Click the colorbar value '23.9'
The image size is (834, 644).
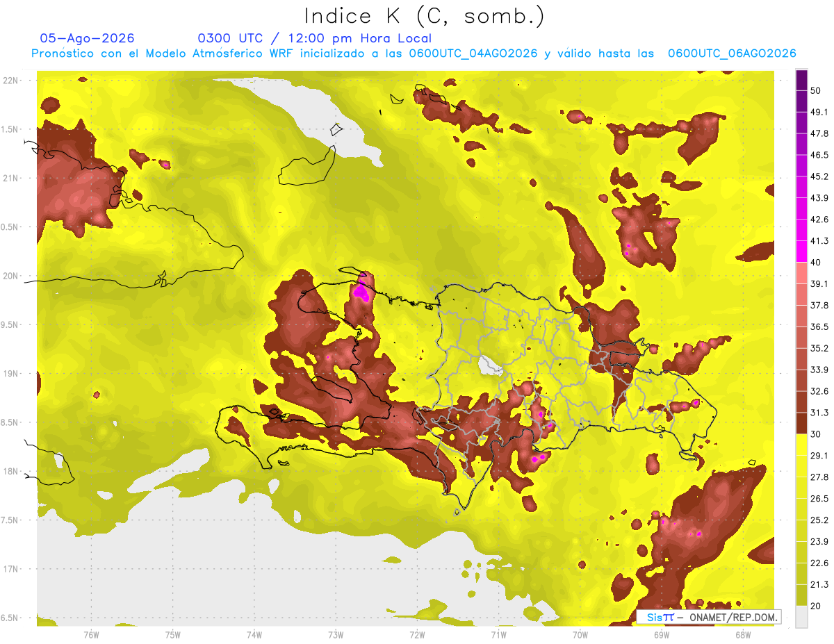click(819, 542)
